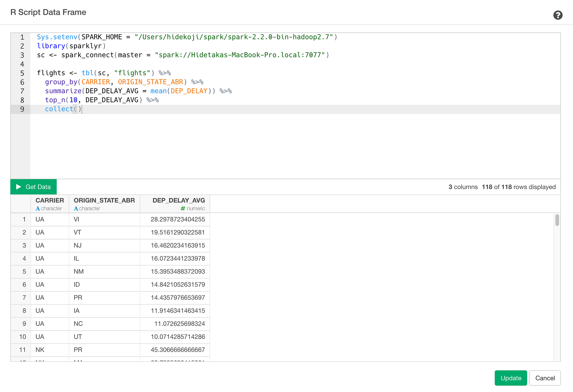Click line number 9 in the gutter
573x392 pixels.
pyautogui.click(x=22, y=109)
